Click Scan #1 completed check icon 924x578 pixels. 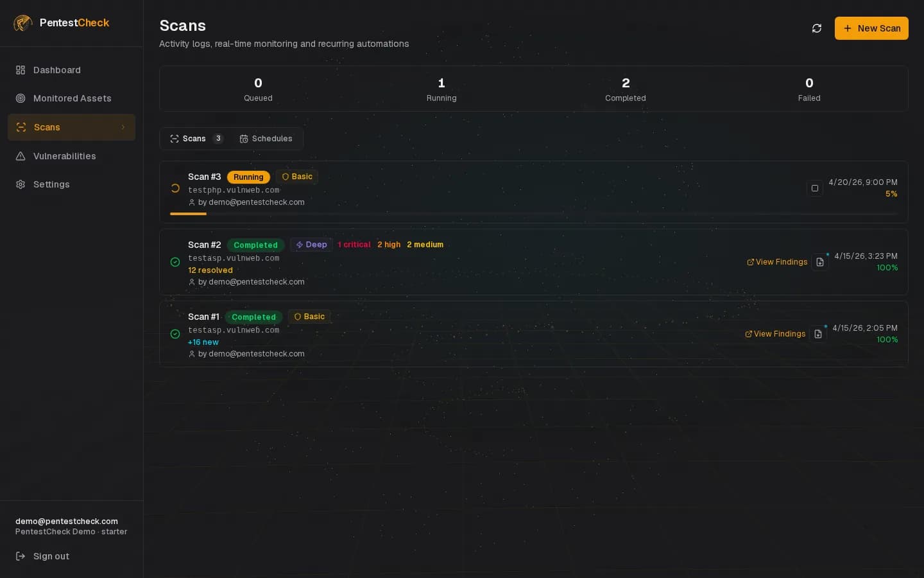click(175, 334)
